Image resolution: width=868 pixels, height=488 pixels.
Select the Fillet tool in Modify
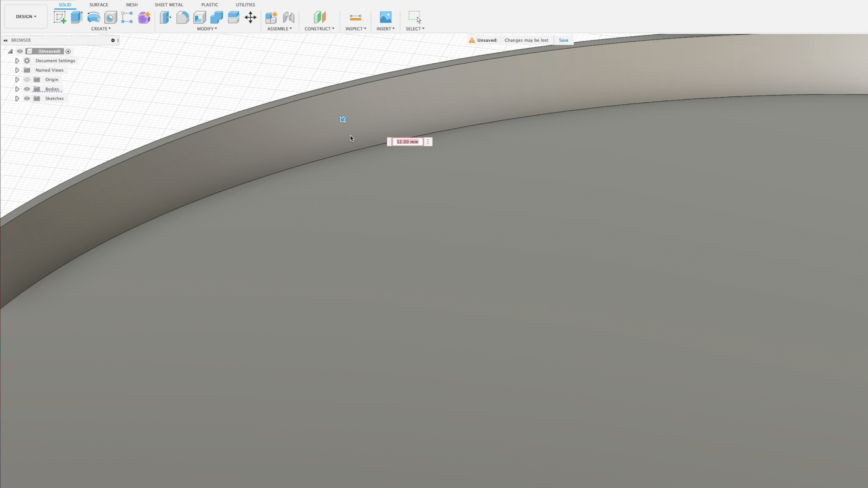182,17
